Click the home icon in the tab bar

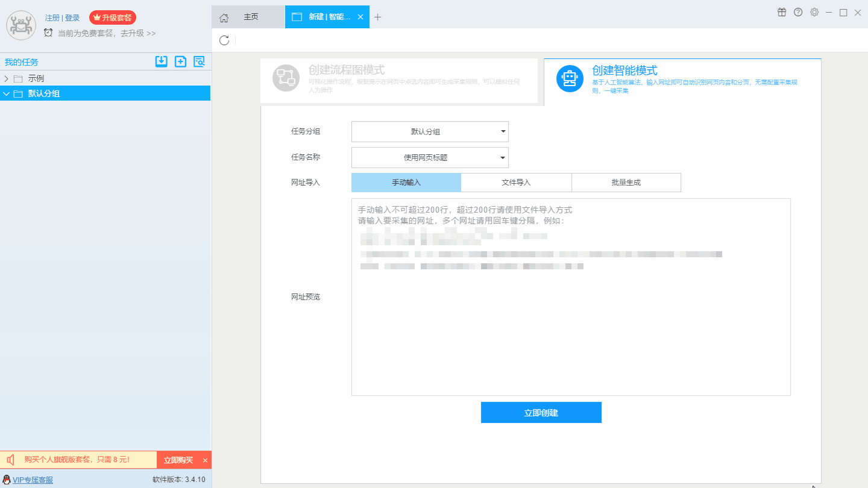224,17
